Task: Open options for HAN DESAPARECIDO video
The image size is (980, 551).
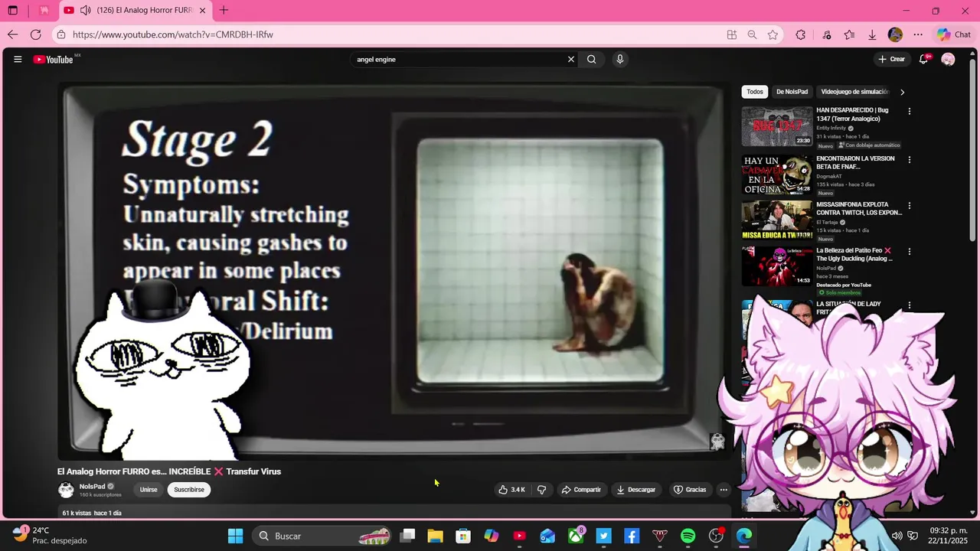Action: point(909,111)
